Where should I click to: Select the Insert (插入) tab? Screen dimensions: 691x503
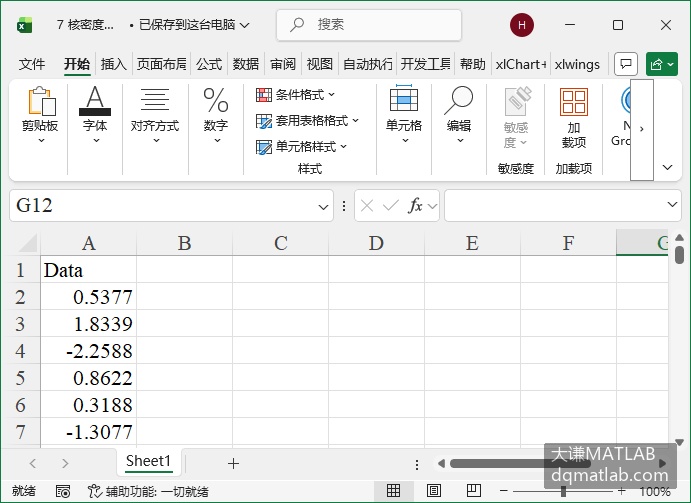pos(114,64)
